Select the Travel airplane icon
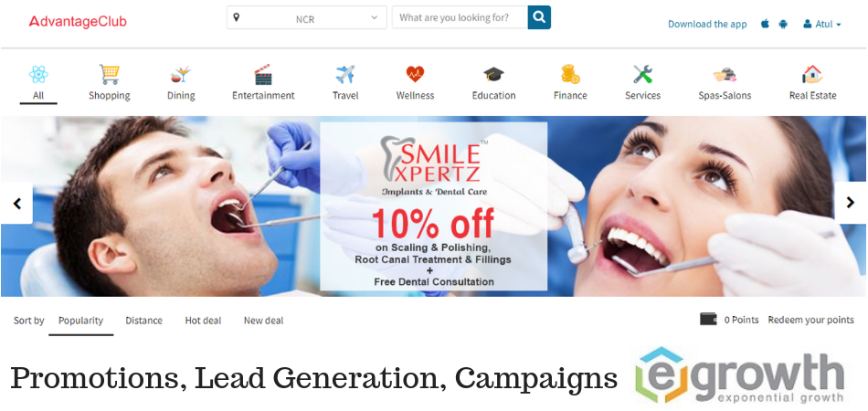The image size is (868, 411). (344, 74)
